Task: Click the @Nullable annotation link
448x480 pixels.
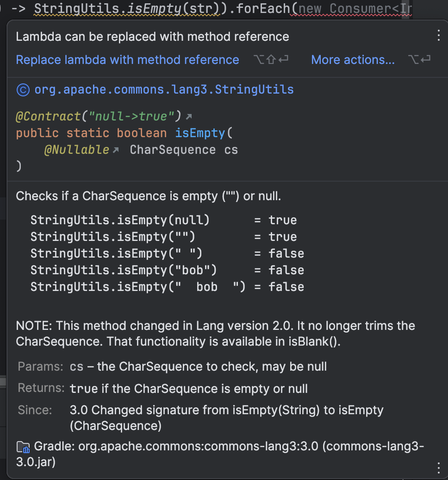Action: point(76,150)
